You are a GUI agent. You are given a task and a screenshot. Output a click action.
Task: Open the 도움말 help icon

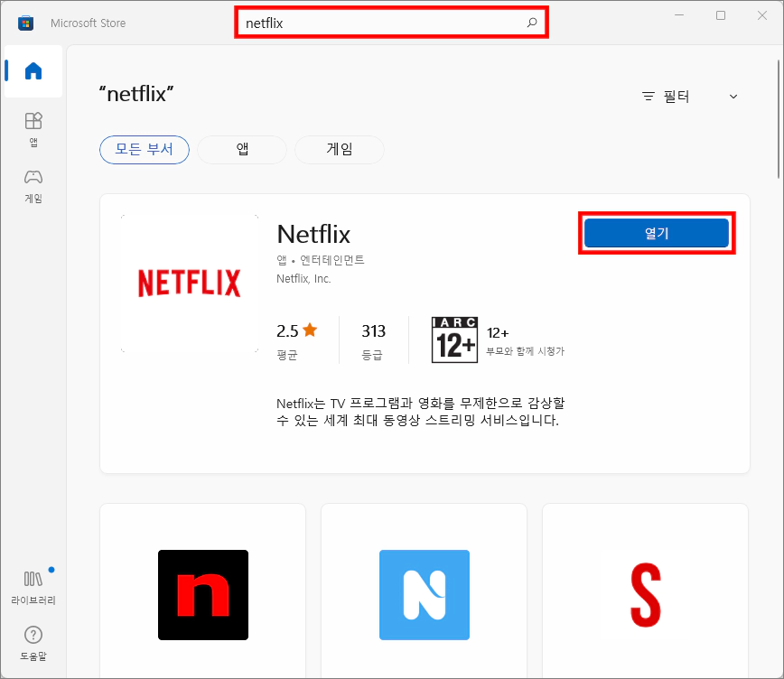[33, 644]
